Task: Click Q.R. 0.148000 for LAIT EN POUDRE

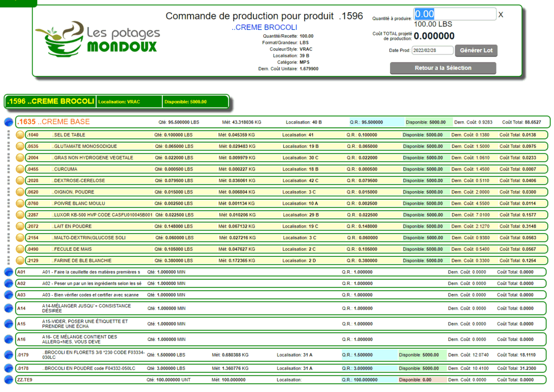Action: click(362, 226)
